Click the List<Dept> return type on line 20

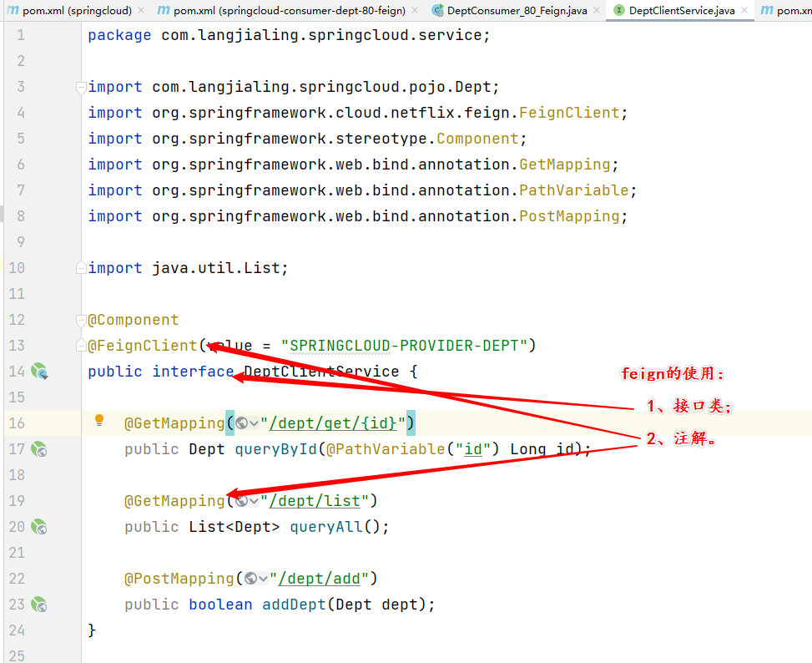tap(234, 527)
